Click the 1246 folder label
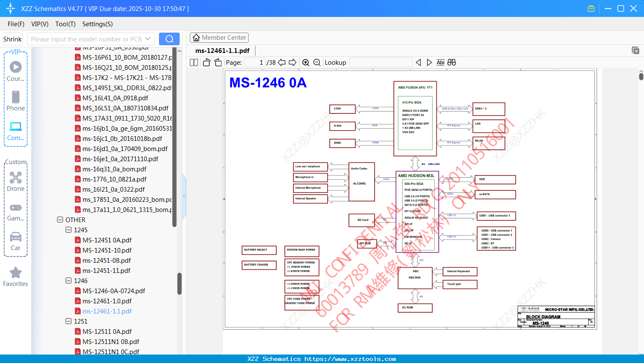Screen dimensions: 644x363 [81, 280]
